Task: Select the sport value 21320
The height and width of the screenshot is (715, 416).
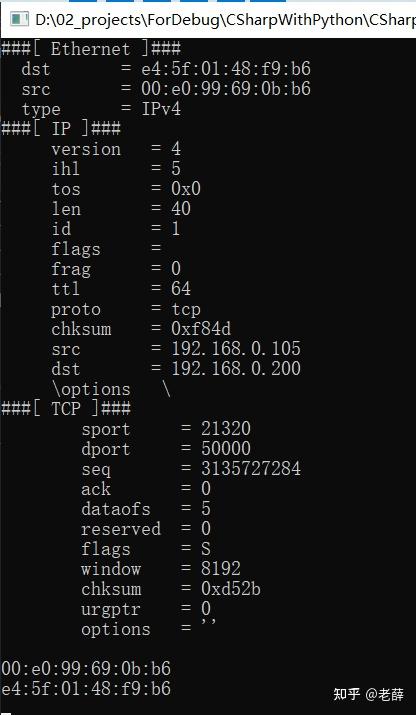Action: click(x=226, y=429)
